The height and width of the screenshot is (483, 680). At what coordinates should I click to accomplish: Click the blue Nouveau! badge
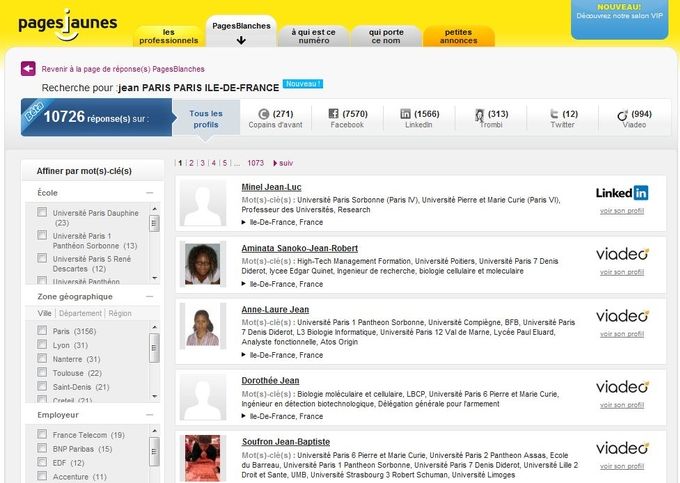point(303,84)
